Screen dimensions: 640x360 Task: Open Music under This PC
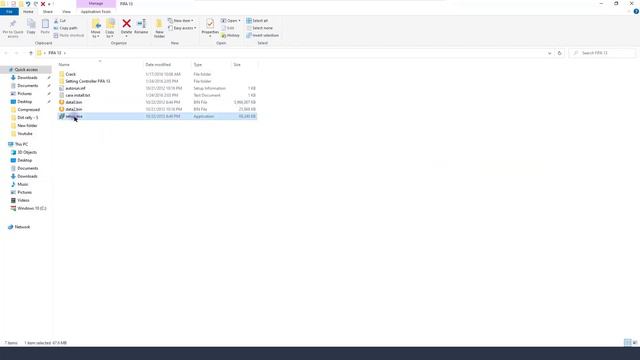point(22,184)
